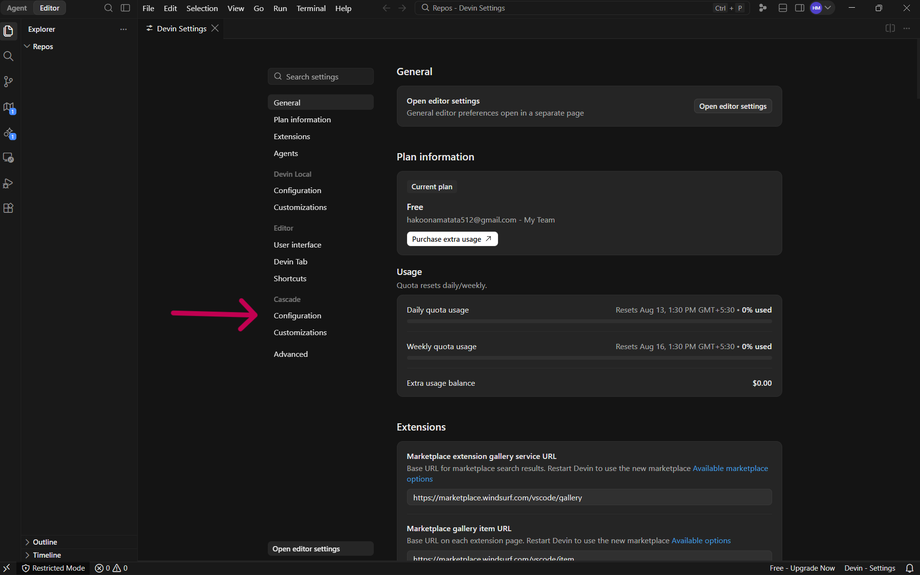
Task: Click Free - Upgrade Now in status bar
Action: pos(802,568)
